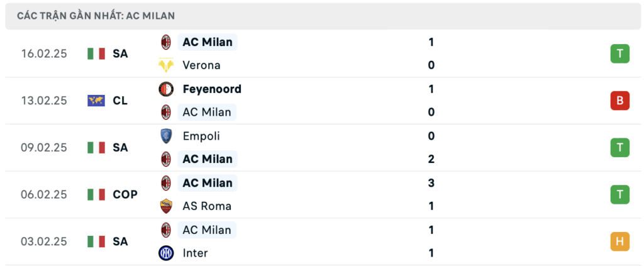Click the Inter club crest icon
This screenshot has height=266, width=644.
[166, 253]
